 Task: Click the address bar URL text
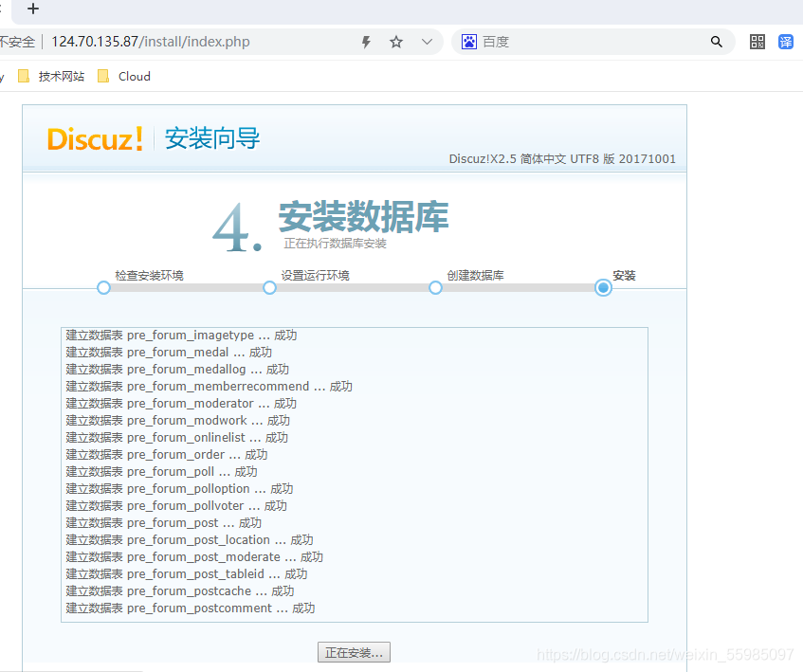(x=151, y=42)
